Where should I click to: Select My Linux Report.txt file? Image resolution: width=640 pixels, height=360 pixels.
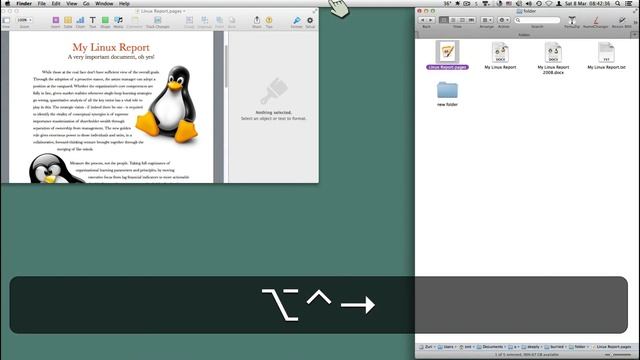tap(606, 55)
